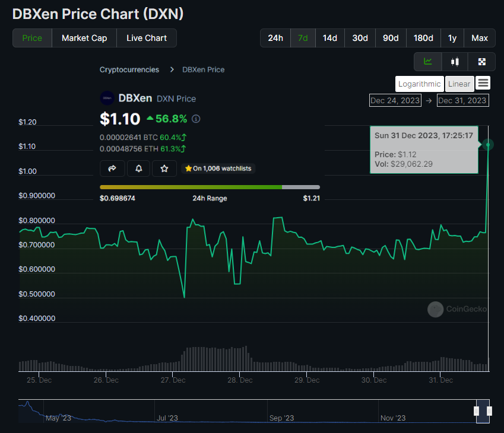The width and height of the screenshot is (504, 433).
Task: Click the $0.698674 range low
Action: [x=118, y=198]
